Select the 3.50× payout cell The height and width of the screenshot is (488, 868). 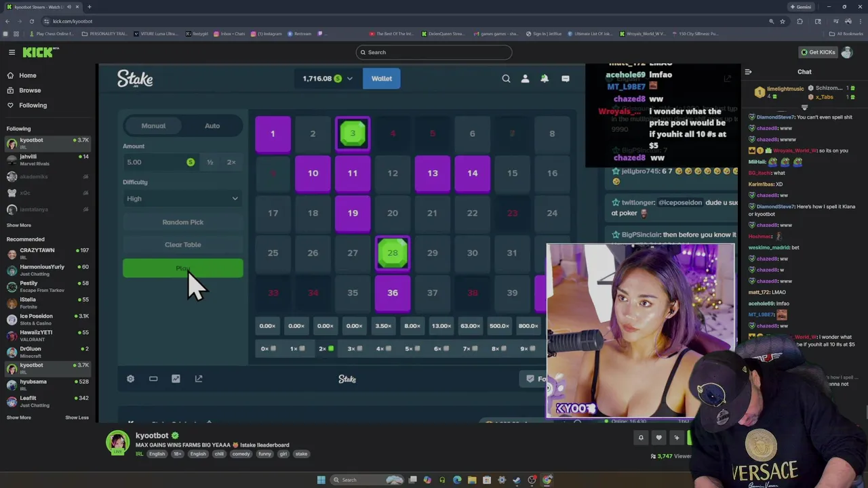tap(383, 326)
